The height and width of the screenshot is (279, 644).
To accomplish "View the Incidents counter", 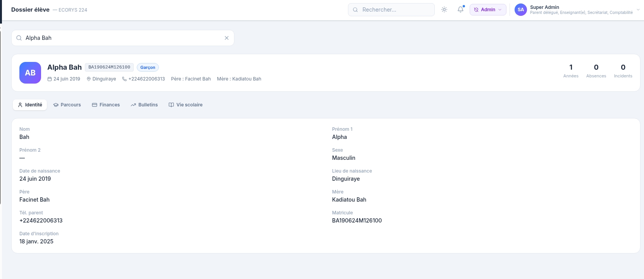I will [623, 71].
